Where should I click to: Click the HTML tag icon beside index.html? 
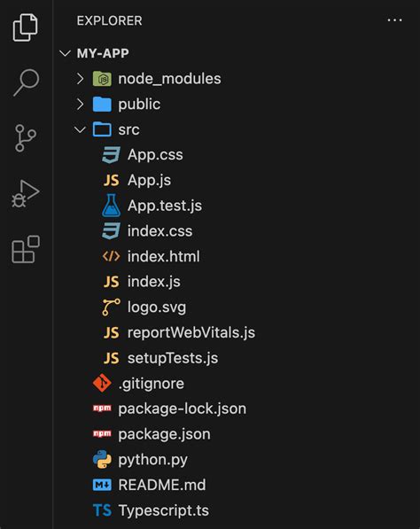pos(111,256)
